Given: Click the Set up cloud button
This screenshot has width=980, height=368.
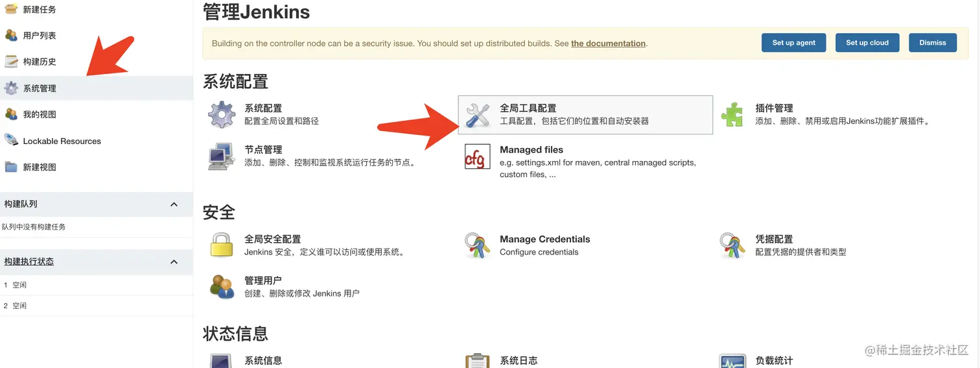Looking at the screenshot, I should point(867,43).
